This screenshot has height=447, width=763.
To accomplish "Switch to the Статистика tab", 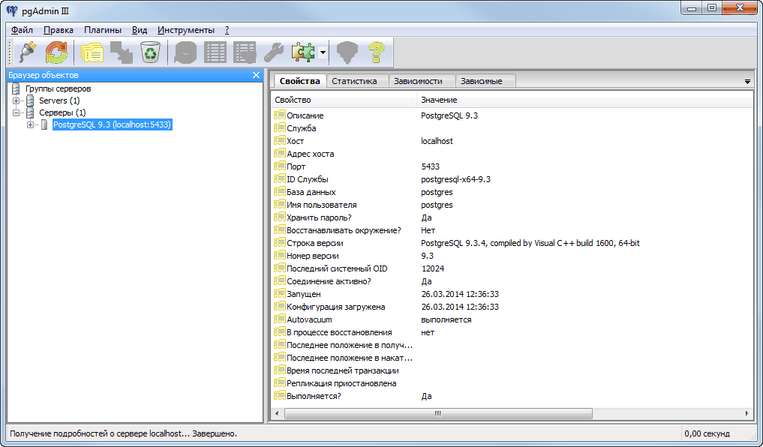I will 353,81.
